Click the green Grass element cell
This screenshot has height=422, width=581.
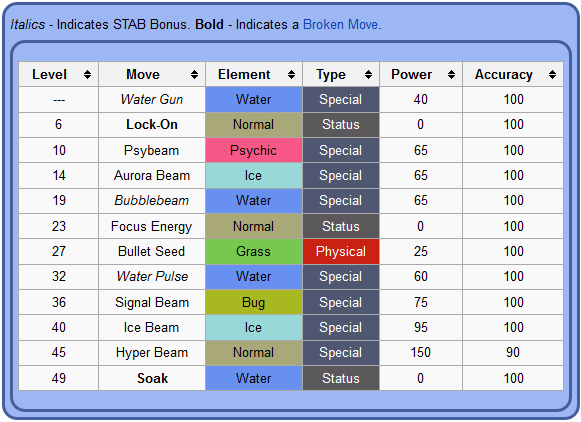click(254, 252)
